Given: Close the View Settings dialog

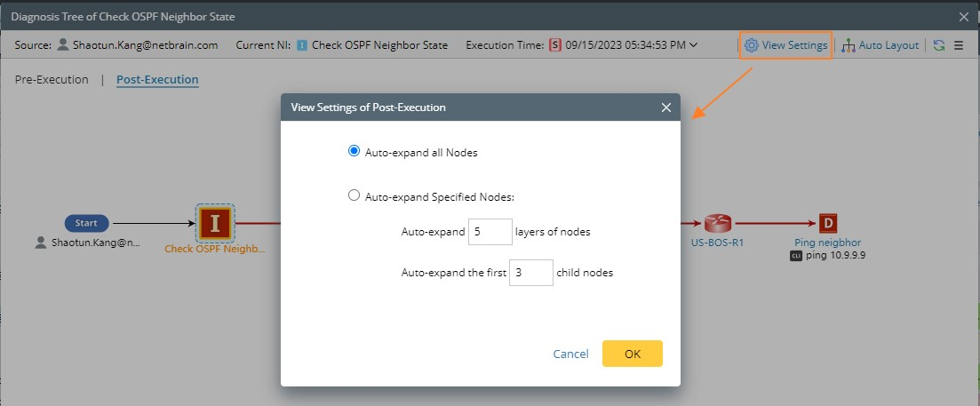Looking at the screenshot, I should 666,107.
